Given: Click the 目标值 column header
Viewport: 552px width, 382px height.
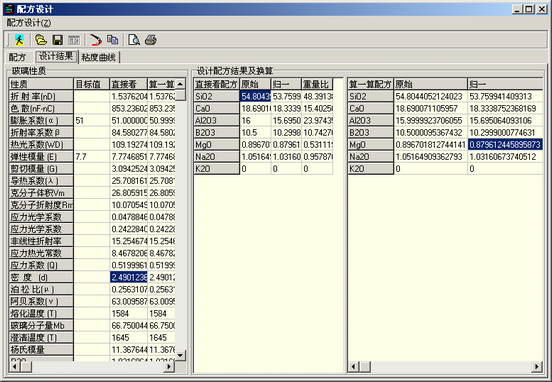Looking at the screenshot, I should (x=92, y=84).
